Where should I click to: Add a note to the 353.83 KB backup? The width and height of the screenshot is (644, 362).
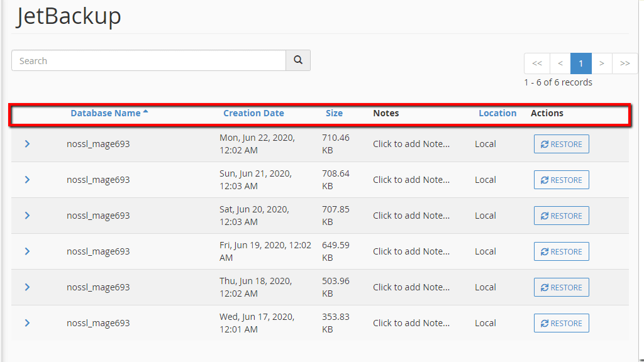[411, 323]
